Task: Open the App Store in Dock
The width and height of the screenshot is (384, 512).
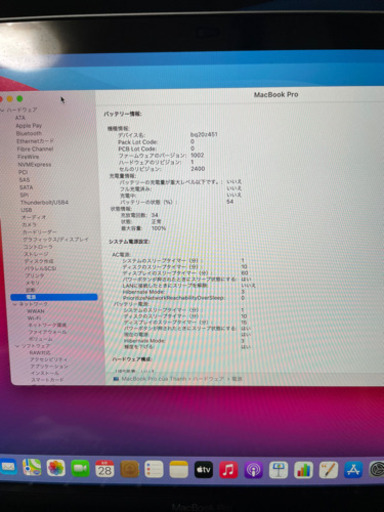Action: coord(353,470)
